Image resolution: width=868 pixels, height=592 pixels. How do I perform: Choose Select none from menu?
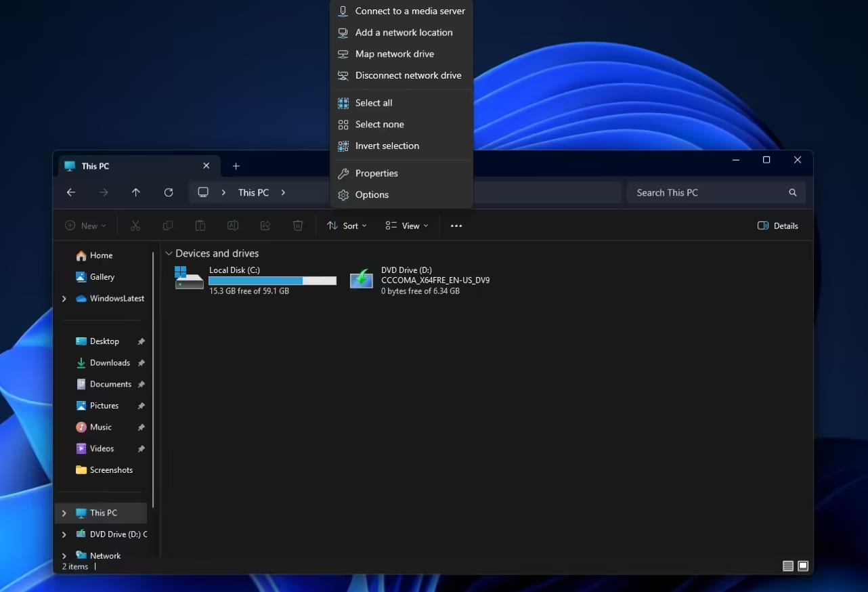click(402, 125)
